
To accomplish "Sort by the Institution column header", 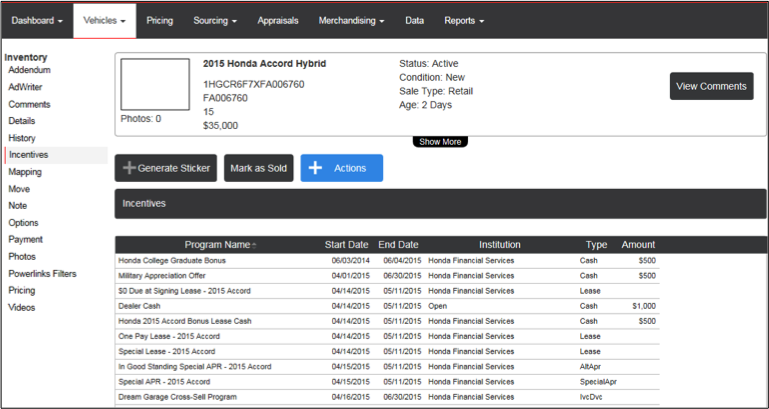I will click(x=500, y=245).
